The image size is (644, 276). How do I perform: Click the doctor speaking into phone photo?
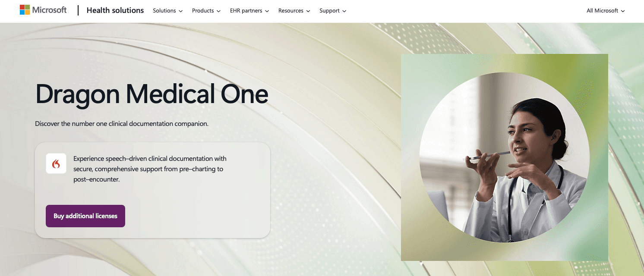pos(505,157)
